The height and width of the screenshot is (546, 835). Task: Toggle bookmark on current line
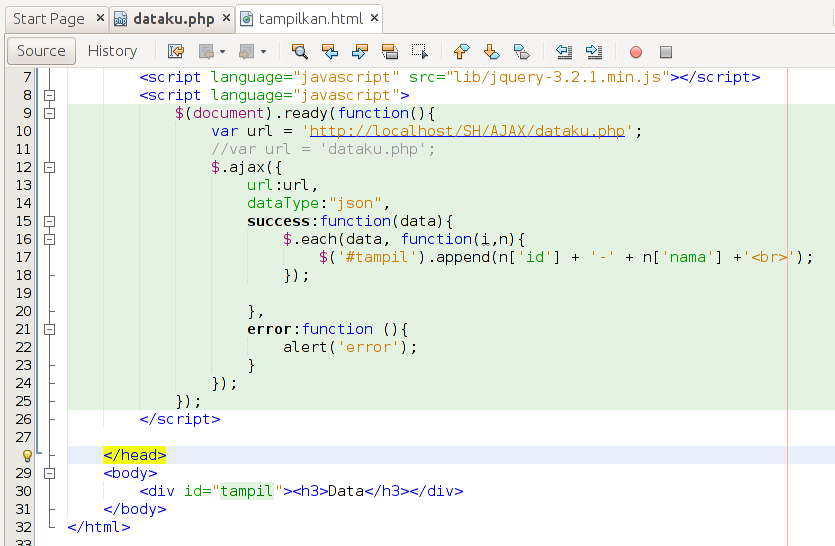[x=521, y=52]
